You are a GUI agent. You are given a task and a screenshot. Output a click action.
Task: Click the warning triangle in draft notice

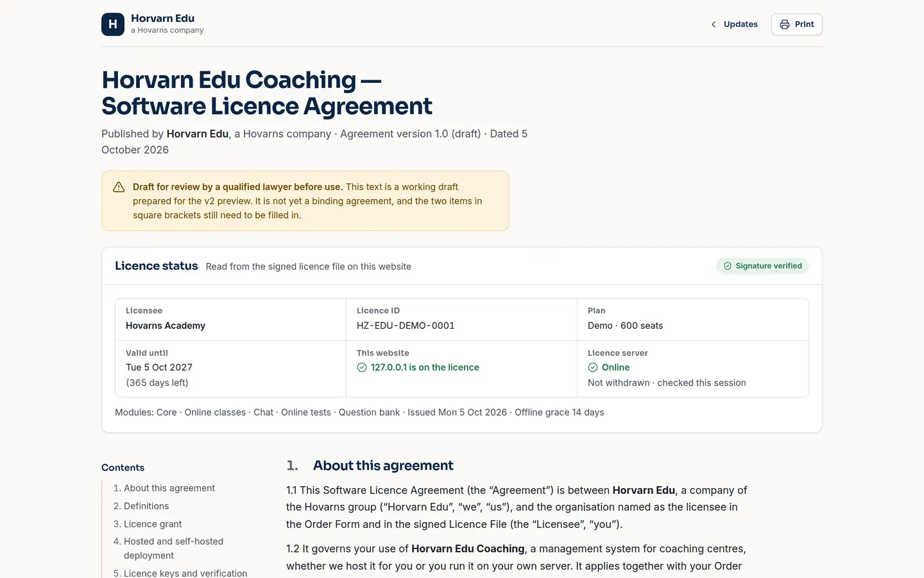[x=119, y=187]
